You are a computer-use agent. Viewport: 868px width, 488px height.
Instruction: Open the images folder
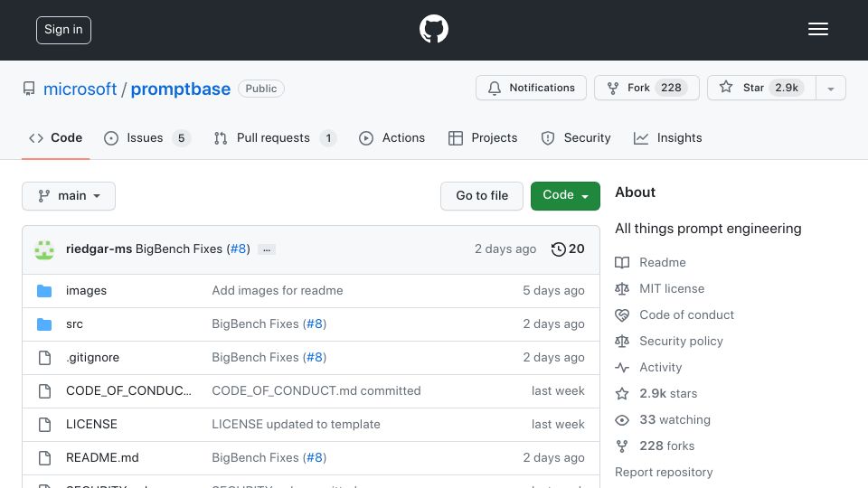87,290
